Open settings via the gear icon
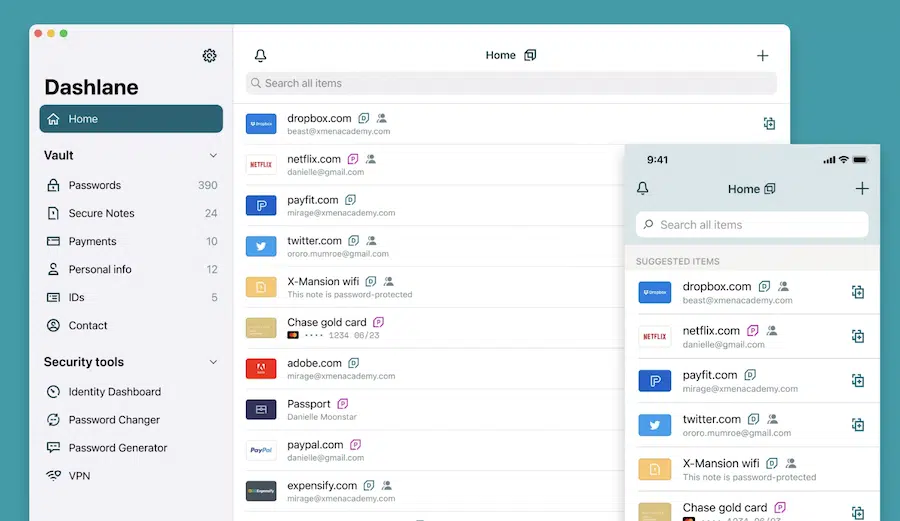This screenshot has width=900, height=521. (209, 56)
